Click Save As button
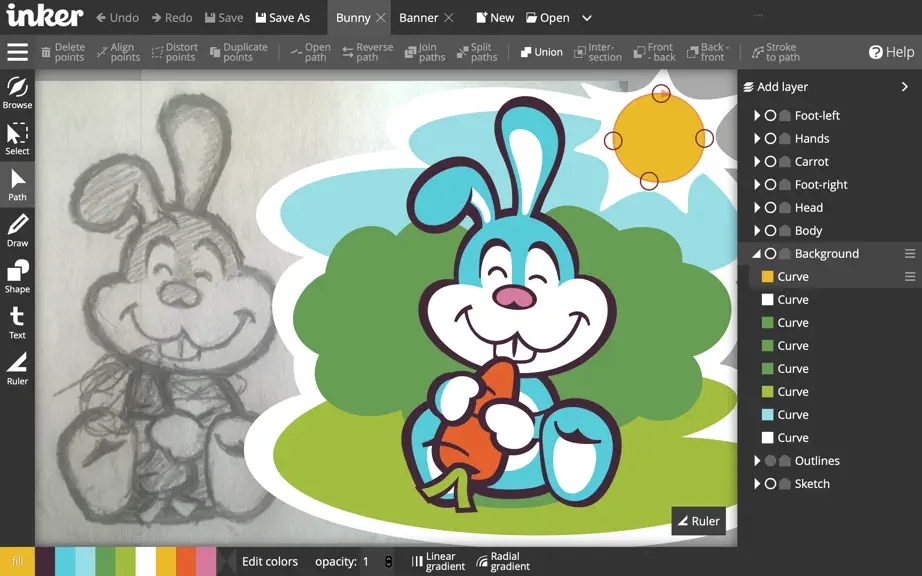 coord(283,18)
